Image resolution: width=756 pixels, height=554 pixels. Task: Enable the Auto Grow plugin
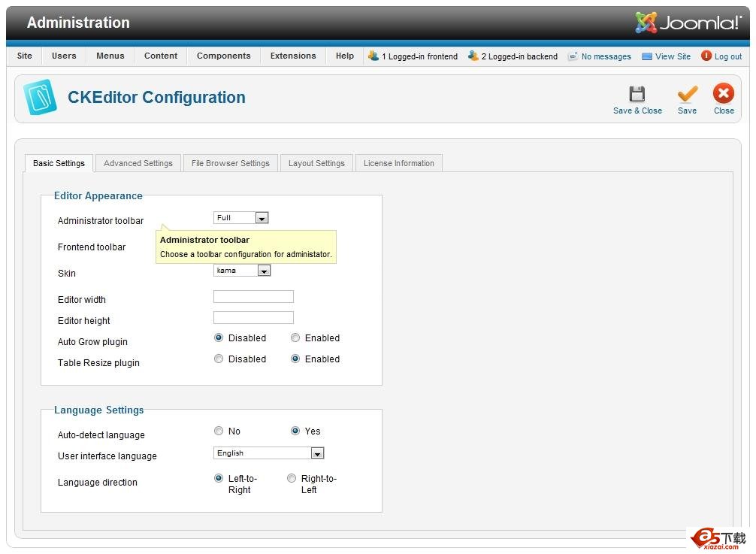[295, 338]
